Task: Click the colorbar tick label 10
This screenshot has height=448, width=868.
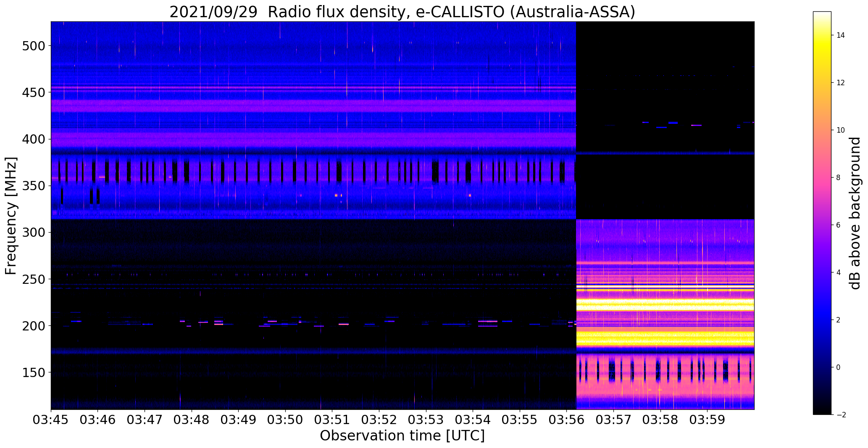Action: point(841,130)
